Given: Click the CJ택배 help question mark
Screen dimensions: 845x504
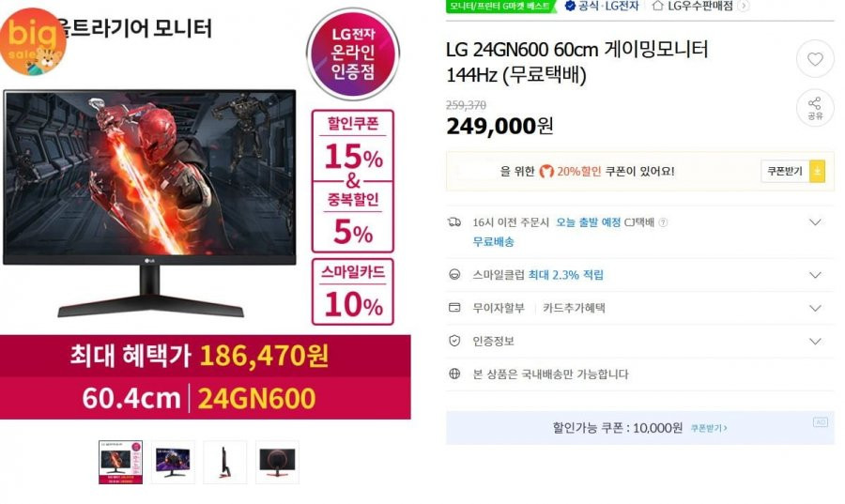Looking at the screenshot, I should (664, 222).
